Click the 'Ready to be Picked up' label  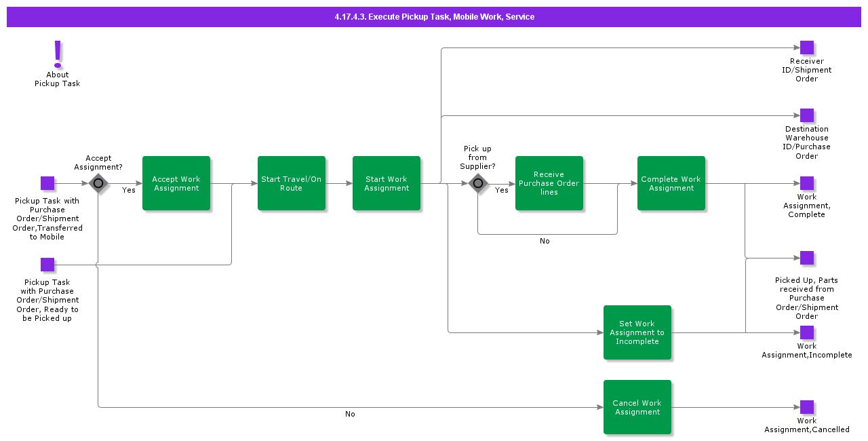(47, 300)
